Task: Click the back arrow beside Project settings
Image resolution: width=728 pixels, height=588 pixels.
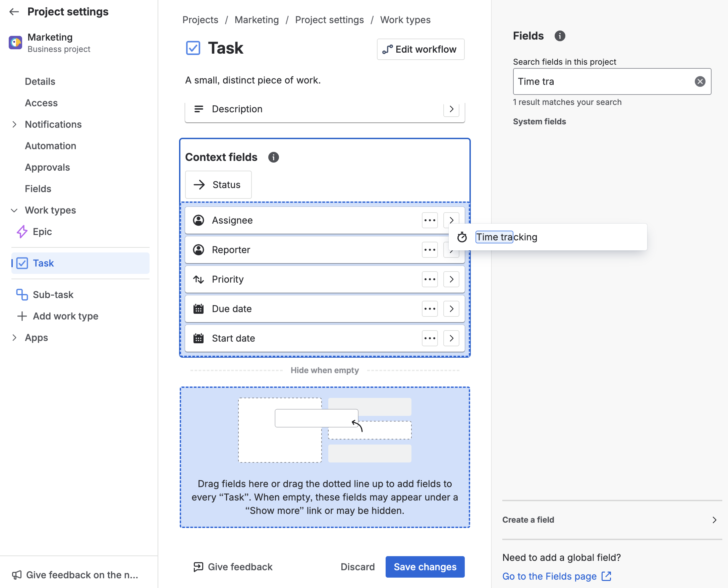Action: pos(14,12)
